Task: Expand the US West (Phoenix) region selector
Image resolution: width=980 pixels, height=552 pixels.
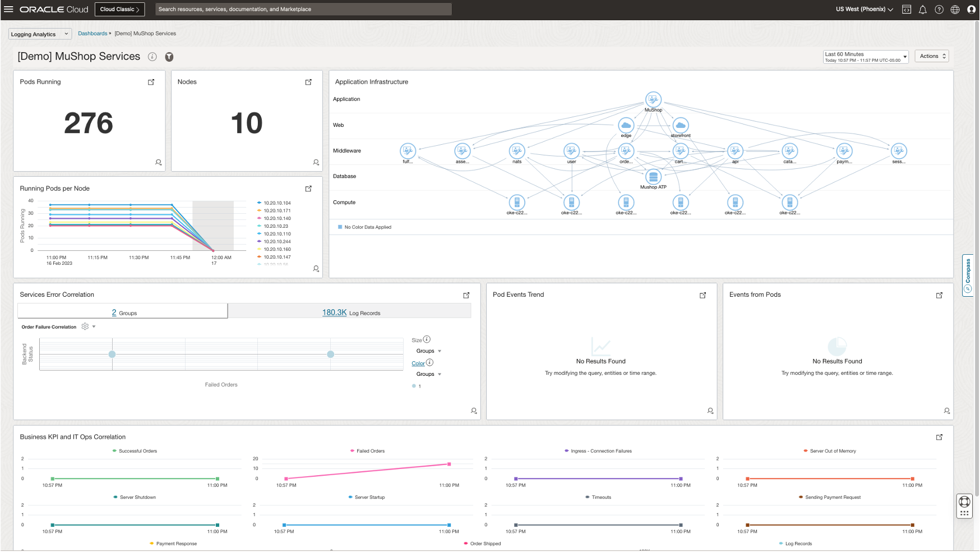Action: (x=865, y=10)
